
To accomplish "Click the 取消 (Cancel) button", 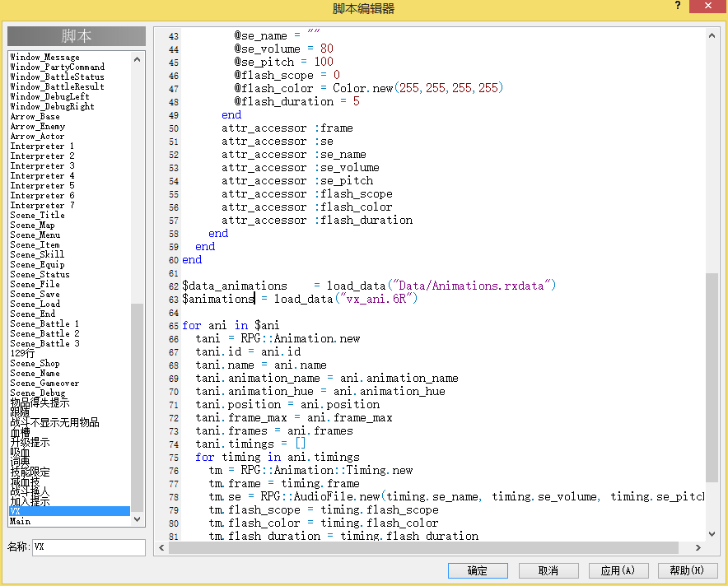I will coord(548,570).
